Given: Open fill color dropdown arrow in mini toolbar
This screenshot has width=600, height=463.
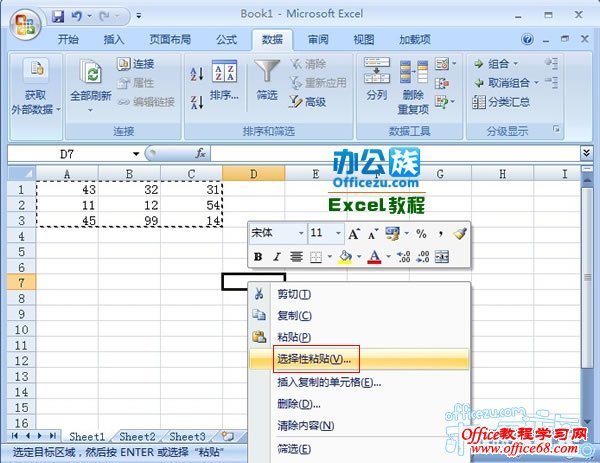Looking at the screenshot, I should pyautogui.click(x=359, y=256).
